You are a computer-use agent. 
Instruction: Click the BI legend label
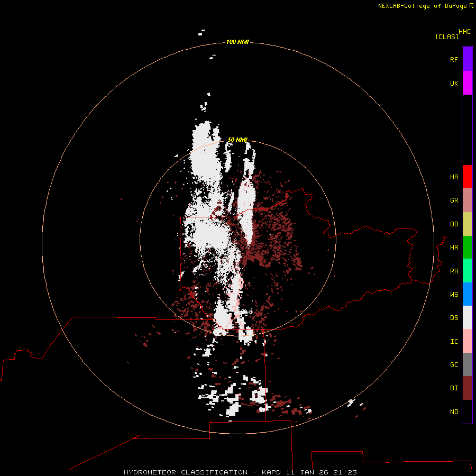click(x=454, y=388)
